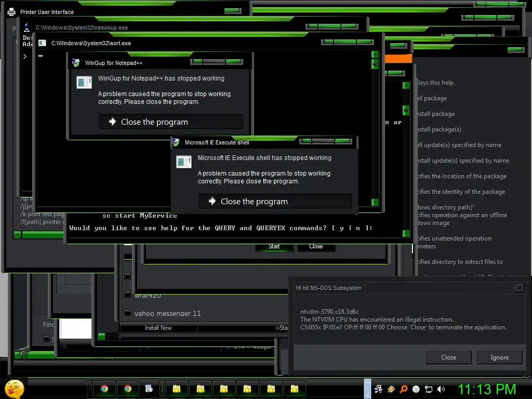The width and height of the screenshot is (532, 399).
Task: Click 'cifies the location of the package' line
Action: (x=462, y=177)
